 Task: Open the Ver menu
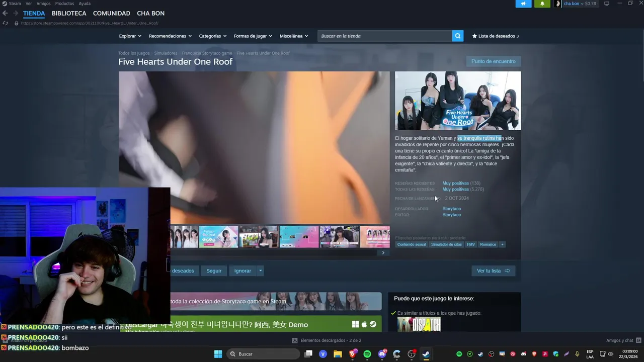click(x=29, y=4)
